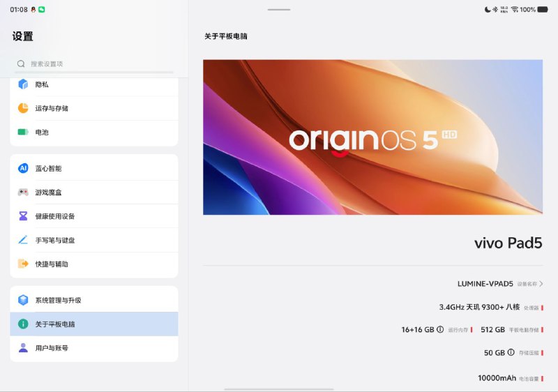The height and width of the screenshot is (392, 558).
Task: Expand device name LUMINE-VPAD5 chevron
Action: point(541,284)
